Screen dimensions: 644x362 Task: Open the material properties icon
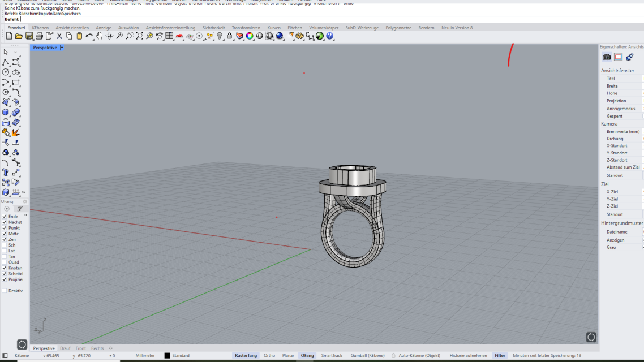coord(629,57)
